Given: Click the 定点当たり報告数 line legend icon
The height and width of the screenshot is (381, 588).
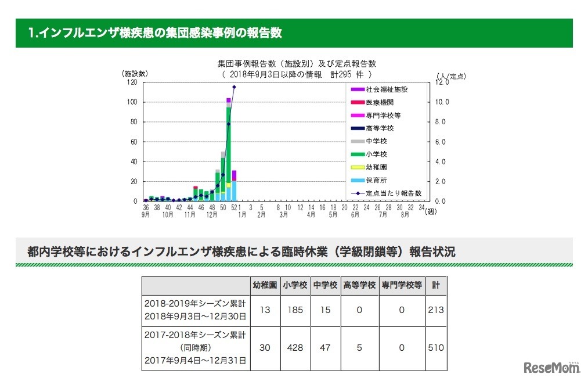Looking at the screenshot, I should (x=357, y=193).
